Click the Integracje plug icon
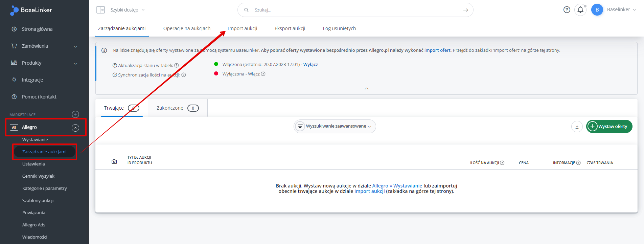 point(14,80)
